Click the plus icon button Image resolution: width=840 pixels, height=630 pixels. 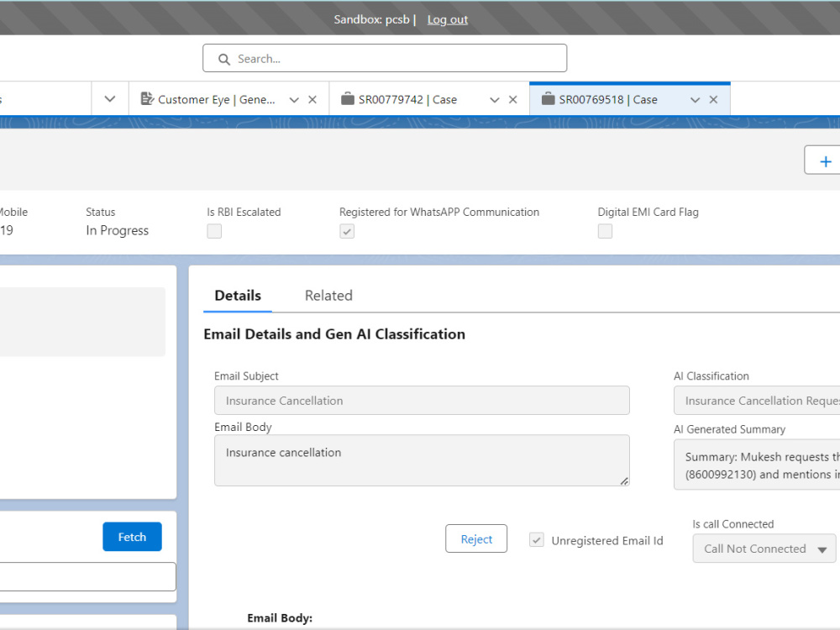825,160
